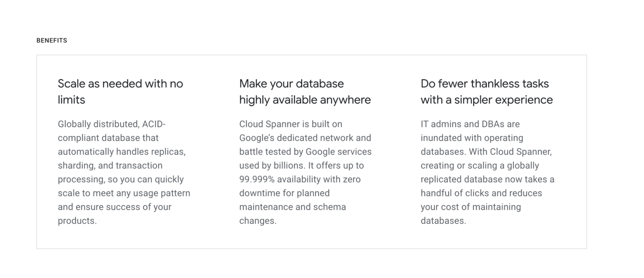Viewport: 644px width, 278px height.
Task: Click the "Cloud Spanner is built on" line
Action: 291,124
